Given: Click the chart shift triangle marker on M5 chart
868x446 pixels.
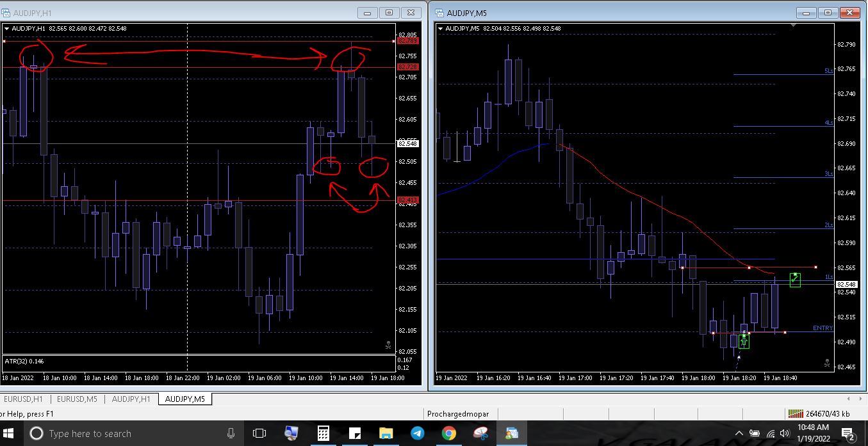Looking at the screenshot, I should tap(794, 26).
